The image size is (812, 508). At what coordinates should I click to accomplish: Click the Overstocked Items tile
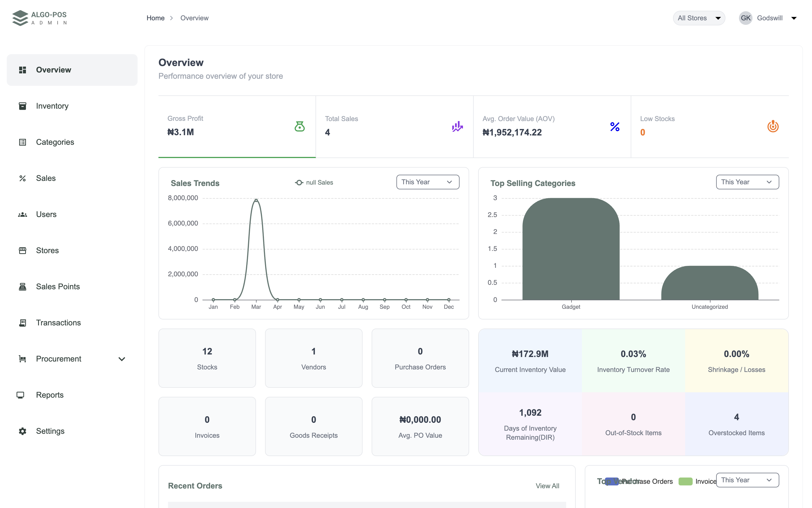(x=736, y=424)
